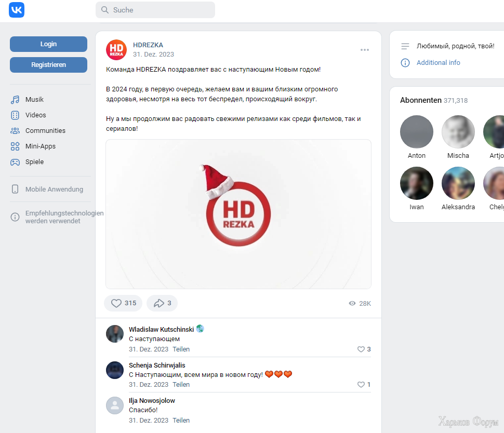The width and height of the screenshot is (504, 433).
Task: Click the gamepad Spiele icon
Action: tap(15, 162)
